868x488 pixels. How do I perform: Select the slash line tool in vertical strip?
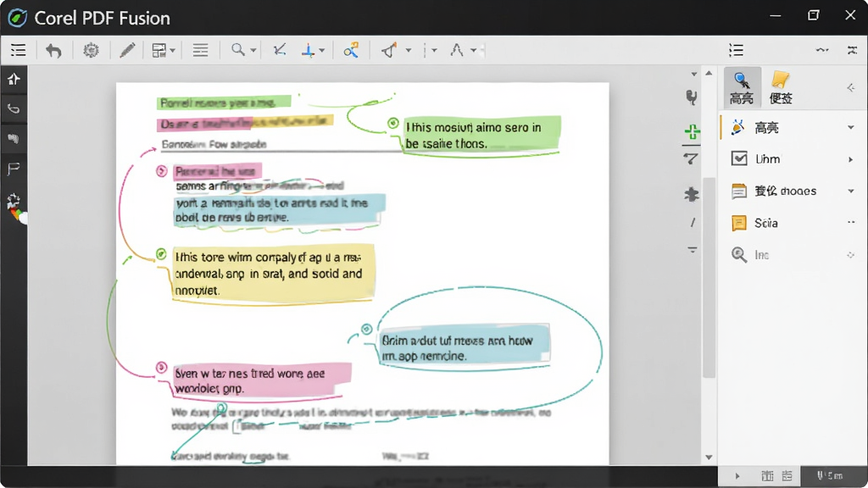click(693, 223)
